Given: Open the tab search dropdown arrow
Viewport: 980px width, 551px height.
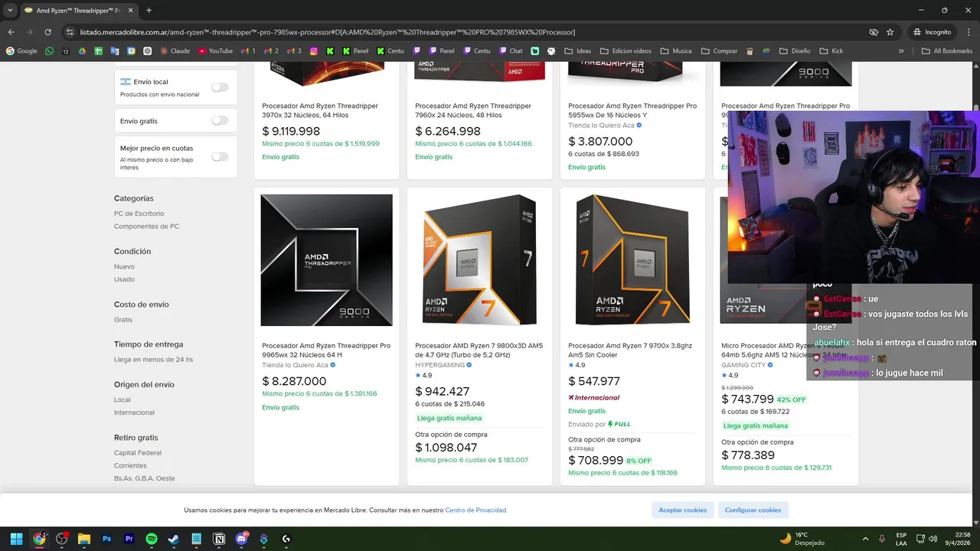Looking at the screenshot, I should click(10, 11).
